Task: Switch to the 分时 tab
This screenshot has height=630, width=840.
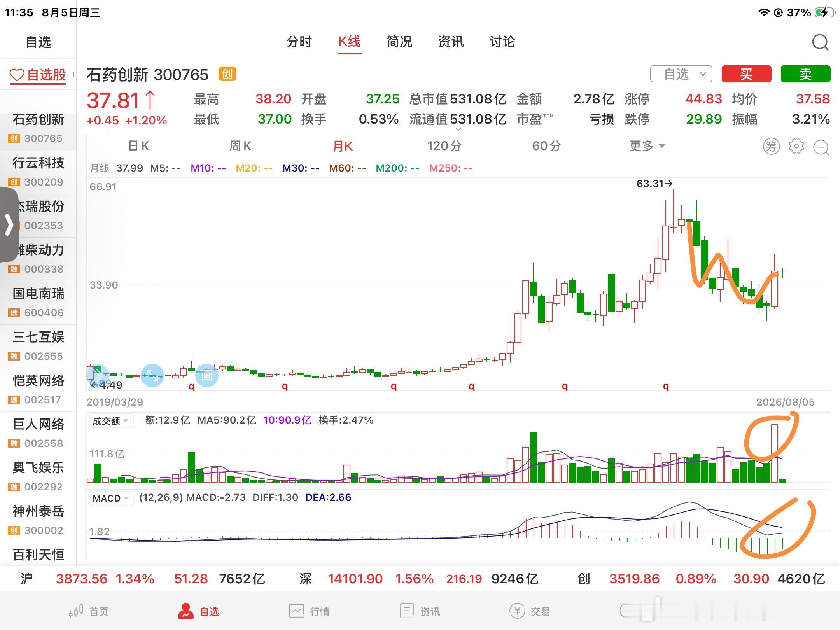Action: pyautogui.click(x=299, y=42)
